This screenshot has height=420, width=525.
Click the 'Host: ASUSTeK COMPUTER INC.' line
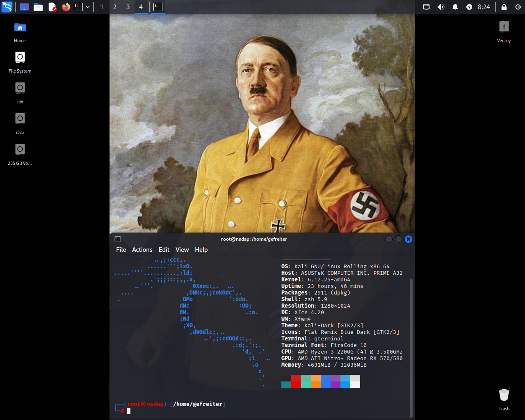(x=342, y=273)
